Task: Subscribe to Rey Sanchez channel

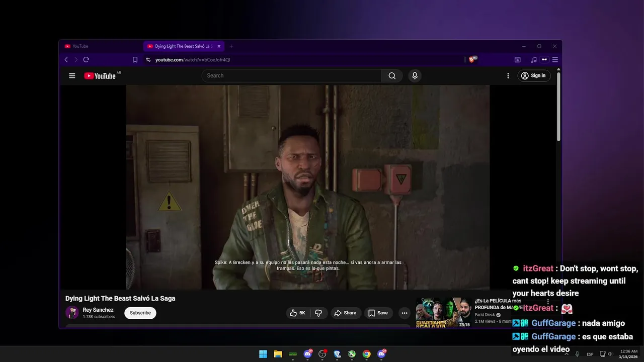Action: pyautogui.click(x=140, y=313)
